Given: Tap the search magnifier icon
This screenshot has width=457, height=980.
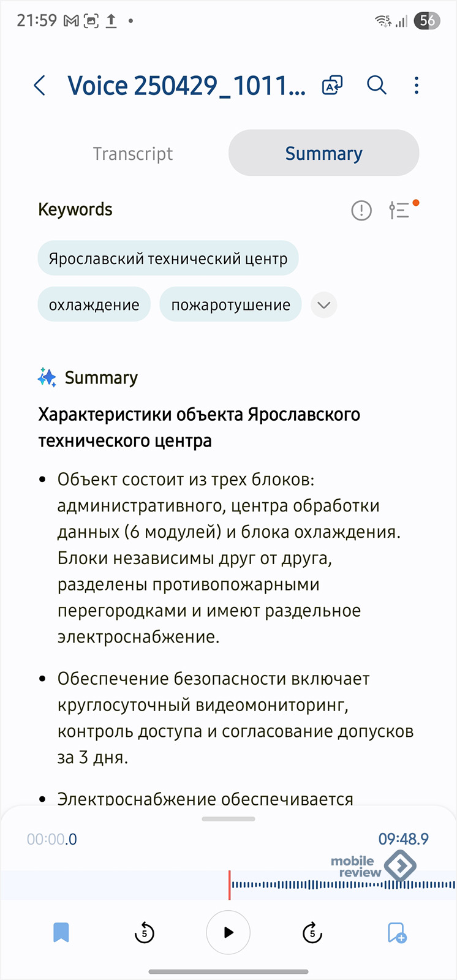Looking at the screenshot, I should click(377, 85).
